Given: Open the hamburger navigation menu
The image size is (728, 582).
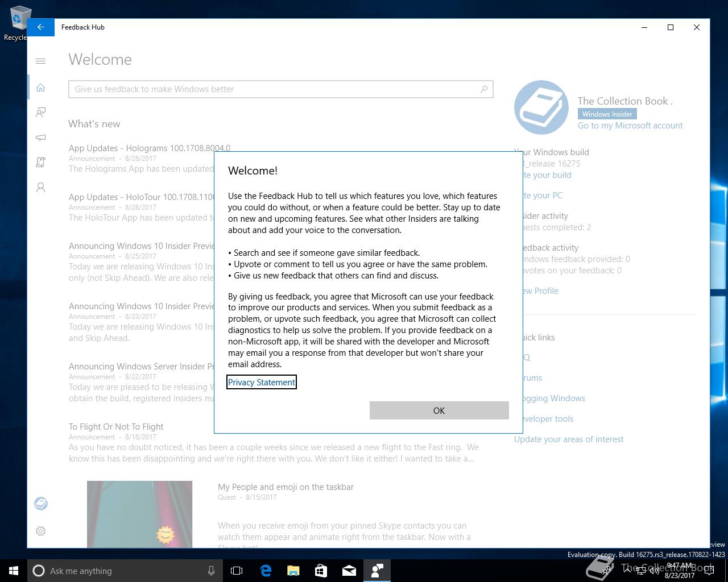Looking at the screenshot, I should click(x=41, y=61).
